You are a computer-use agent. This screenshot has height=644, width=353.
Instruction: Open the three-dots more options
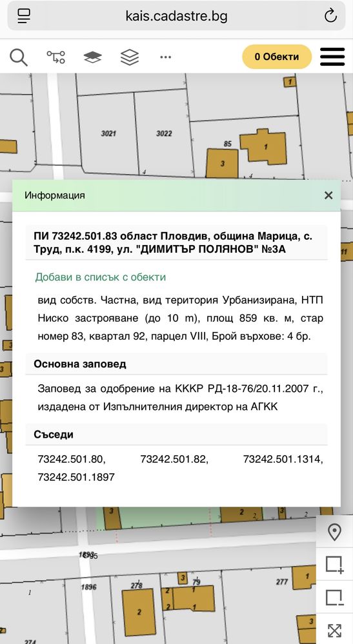[x=166, y=57]
